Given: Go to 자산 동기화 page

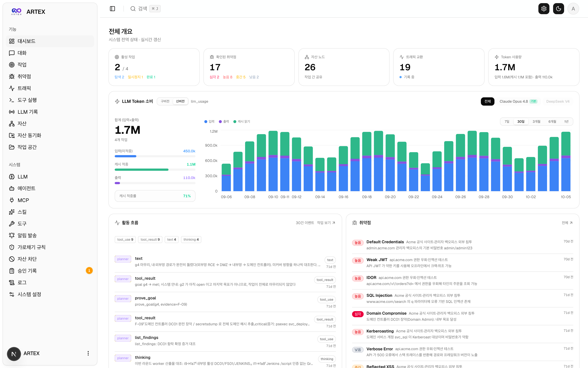Looking at the screenshot, I should 50,135.
